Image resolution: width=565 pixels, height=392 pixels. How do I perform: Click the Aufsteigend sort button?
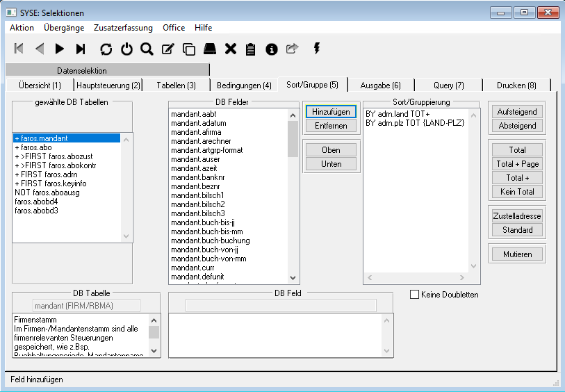point(517,112)
